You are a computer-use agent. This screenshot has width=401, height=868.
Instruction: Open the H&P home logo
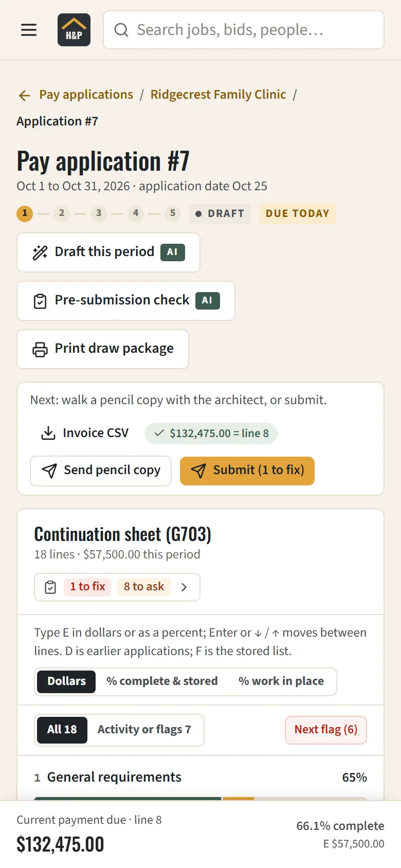click(74, 30)
